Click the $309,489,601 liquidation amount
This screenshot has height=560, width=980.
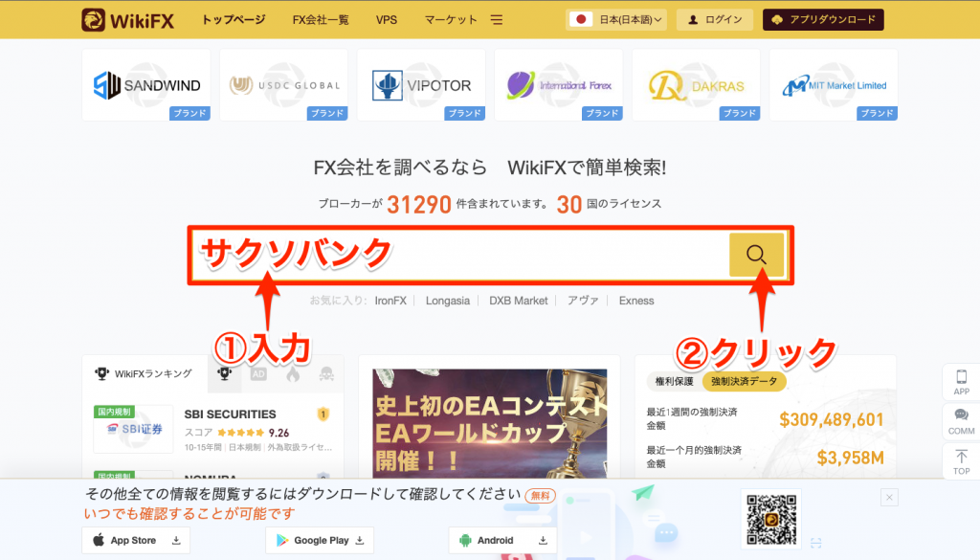pyautogui.click(x=832, y=419)
